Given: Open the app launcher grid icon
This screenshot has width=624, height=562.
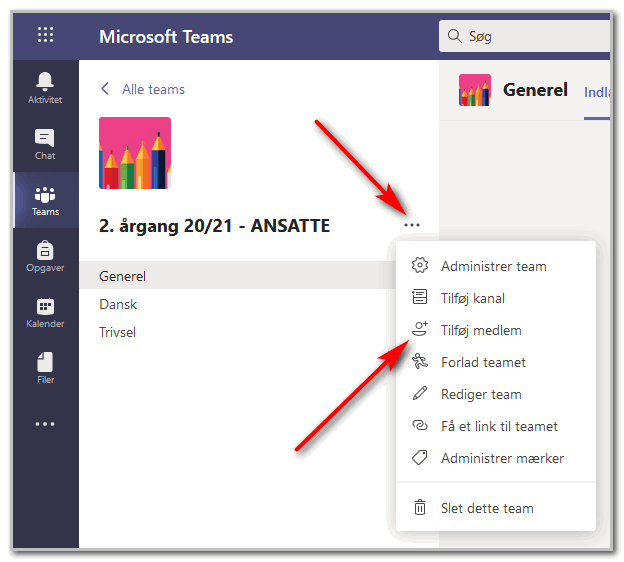Looking at the screenshot, I should point(45,35).
